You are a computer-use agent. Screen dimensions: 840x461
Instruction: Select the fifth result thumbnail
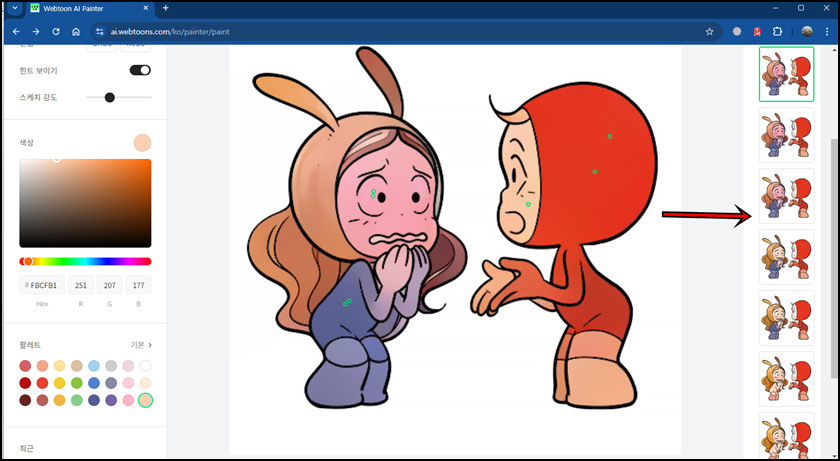[786, 318]
